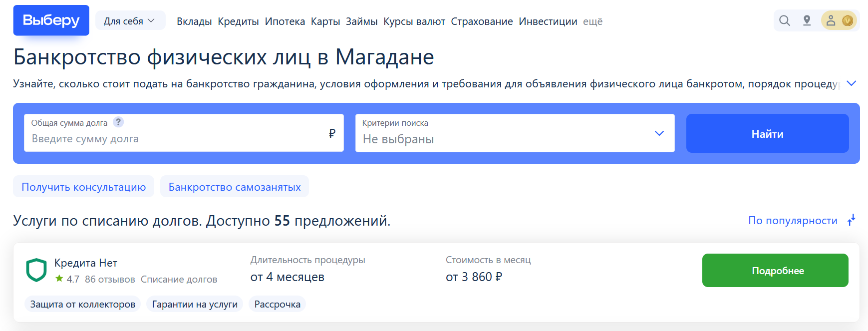Click the Общая сумма долга label

pos(69,123)
